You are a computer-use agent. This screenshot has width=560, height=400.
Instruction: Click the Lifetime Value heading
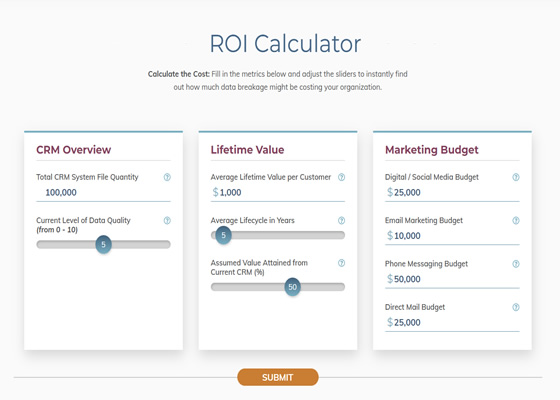(x=248, y=150)
